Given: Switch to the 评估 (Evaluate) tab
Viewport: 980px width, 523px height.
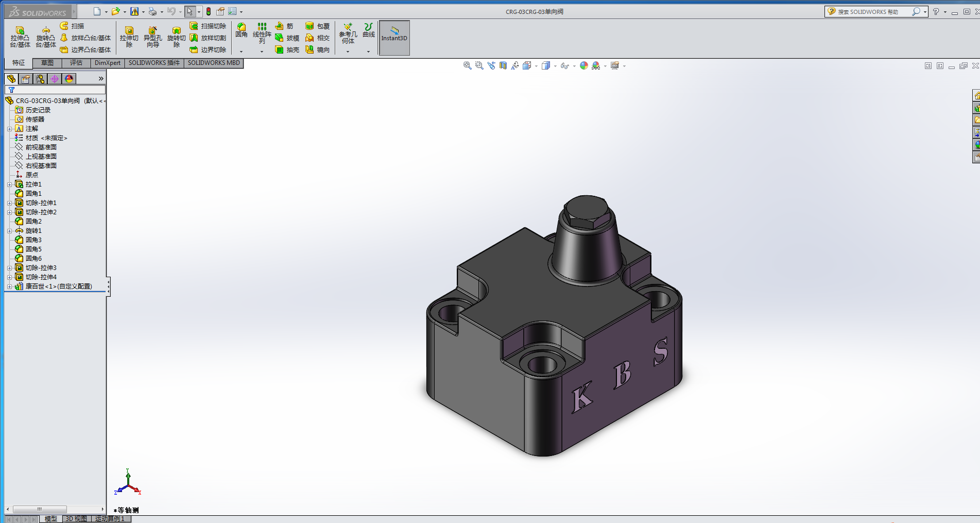Looking at the screenshot, I should (76, 63).
